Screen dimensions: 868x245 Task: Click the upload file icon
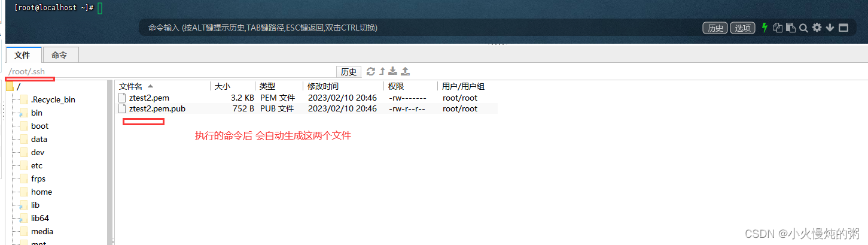tap(405, 71)
